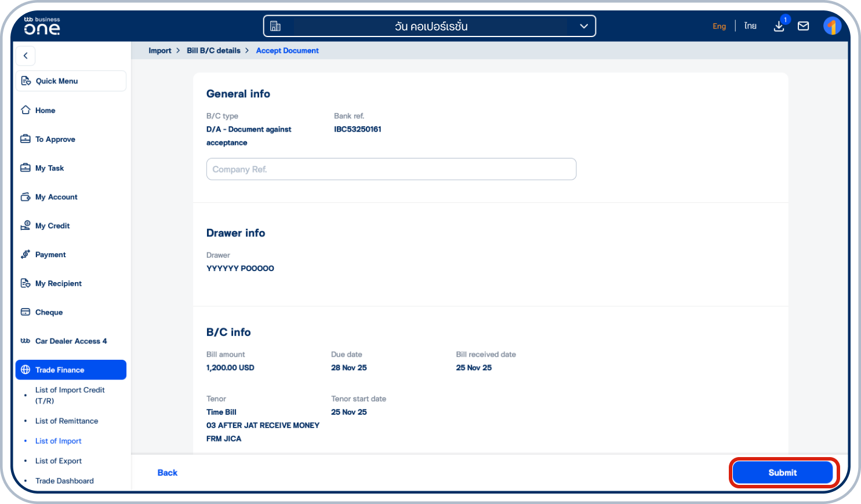Open the mail inbox envelope icon
This screenshot has height=504, width=861.
tap(803, 26)
